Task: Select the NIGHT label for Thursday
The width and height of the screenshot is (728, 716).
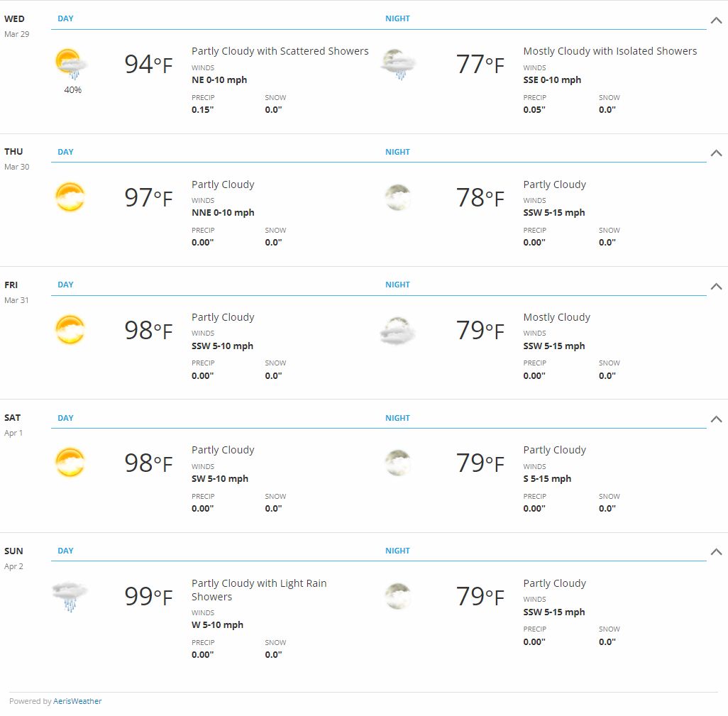Action: tap(397, 152)
